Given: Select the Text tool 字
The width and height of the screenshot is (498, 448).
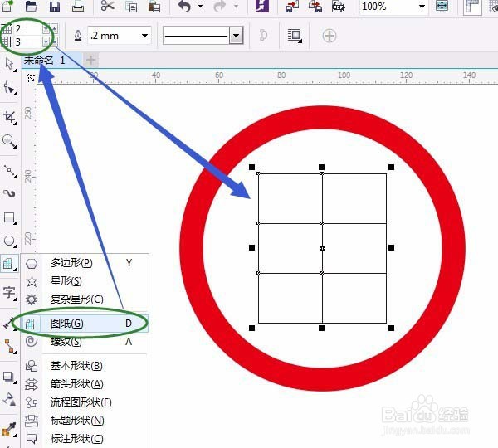Looking at the screenshot, I should click(x=9, y=292).
